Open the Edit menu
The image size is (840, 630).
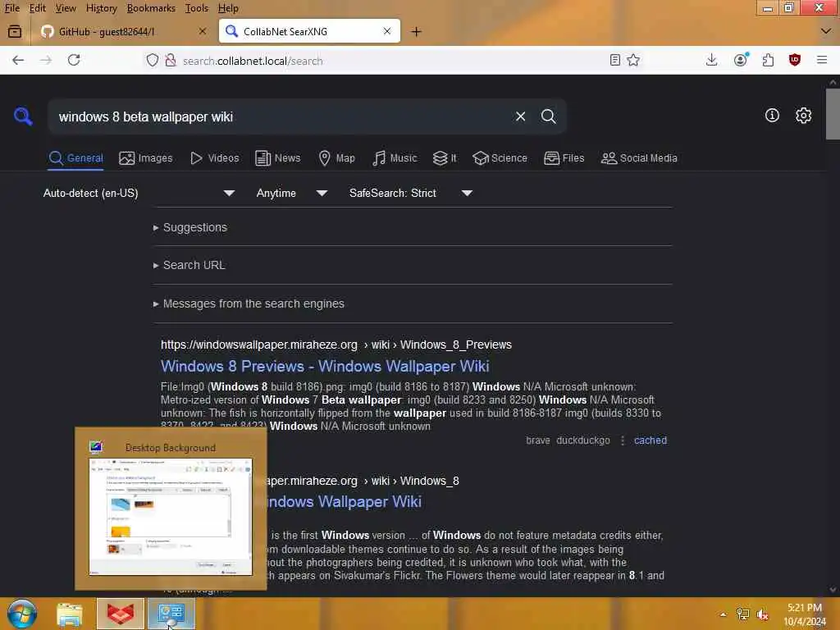click(37, 8)
